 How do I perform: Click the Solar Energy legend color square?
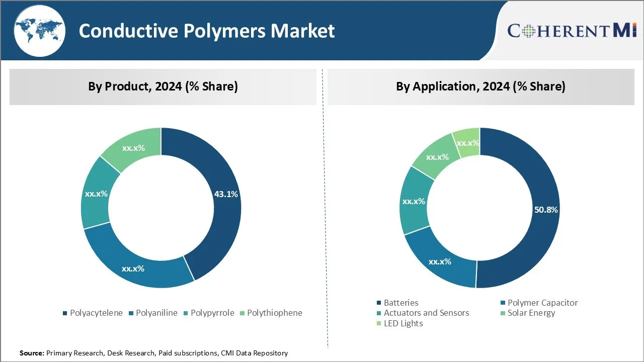[x=503, y=313]
